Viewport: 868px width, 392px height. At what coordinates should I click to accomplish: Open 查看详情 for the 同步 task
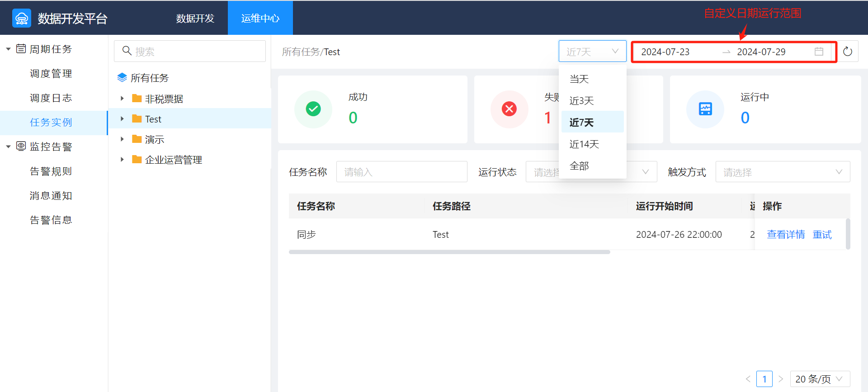786,234
